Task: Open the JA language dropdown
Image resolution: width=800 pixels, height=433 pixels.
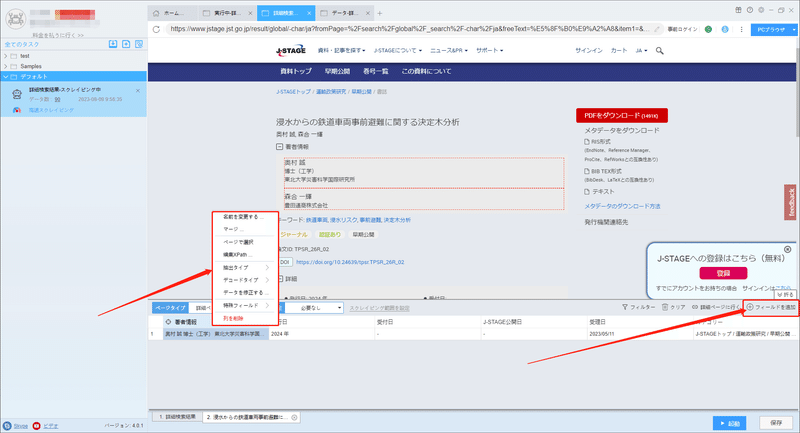Action: click(x=641, y=50)
